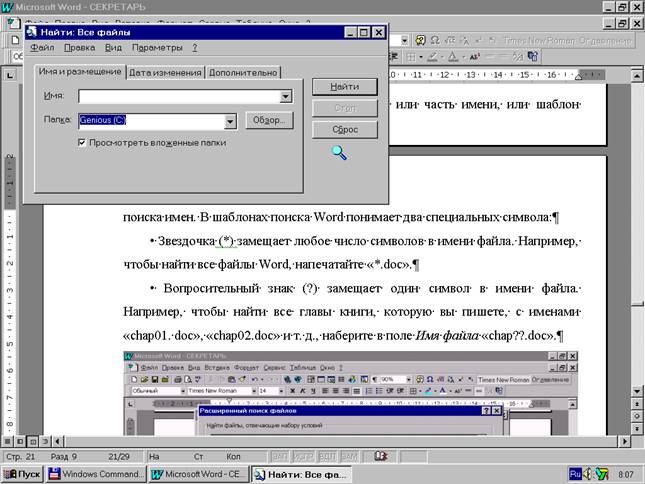Toggle Просмотреть вложенные папки checkbox

[x=84, y=143]
